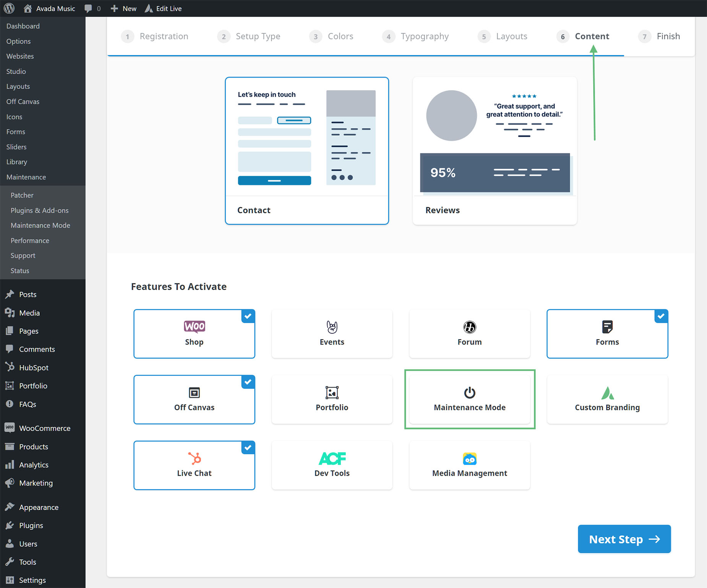707x588 pixels.
Task: Go to the Colors step tab
Action: coord(331,36)
